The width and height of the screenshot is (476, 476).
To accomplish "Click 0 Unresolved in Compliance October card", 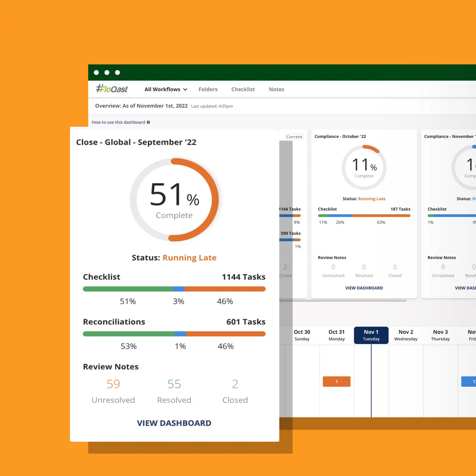I will pyautogui.click(x=333, y=271).
